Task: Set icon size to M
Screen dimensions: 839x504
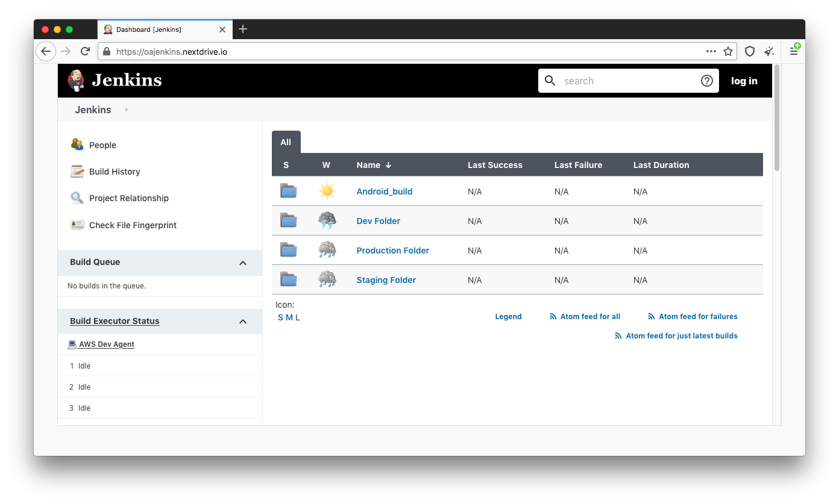Action: [x=289, y=317]
